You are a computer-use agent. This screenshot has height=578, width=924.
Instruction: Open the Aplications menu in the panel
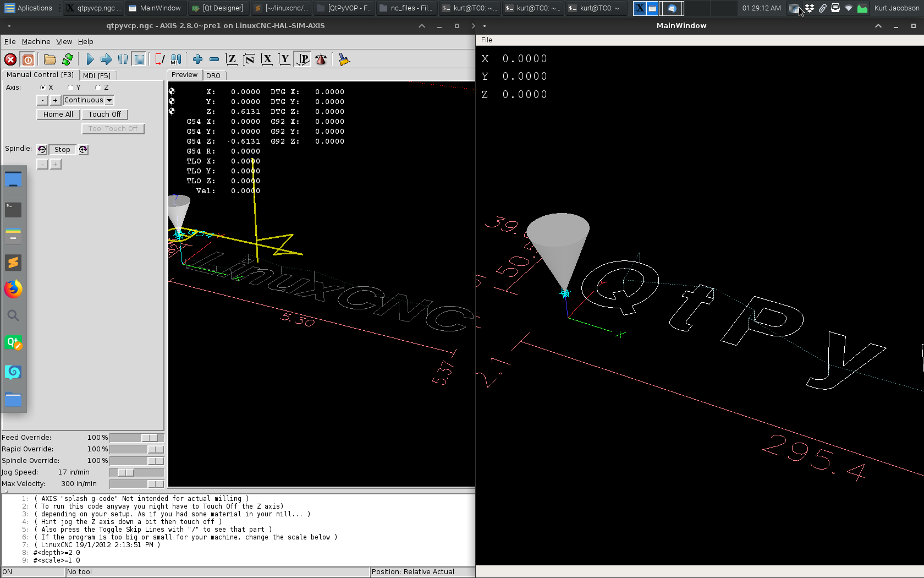tap(28, 8)
